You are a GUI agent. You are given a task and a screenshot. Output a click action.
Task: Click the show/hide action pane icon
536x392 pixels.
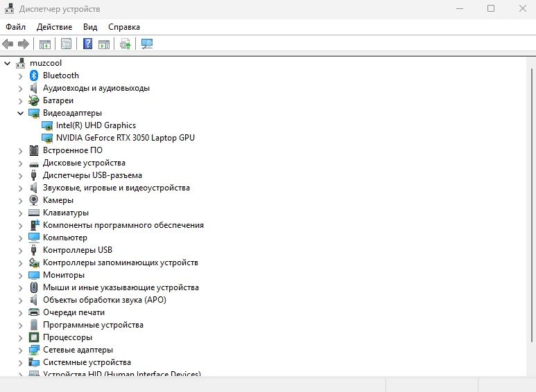pos(103,44)
